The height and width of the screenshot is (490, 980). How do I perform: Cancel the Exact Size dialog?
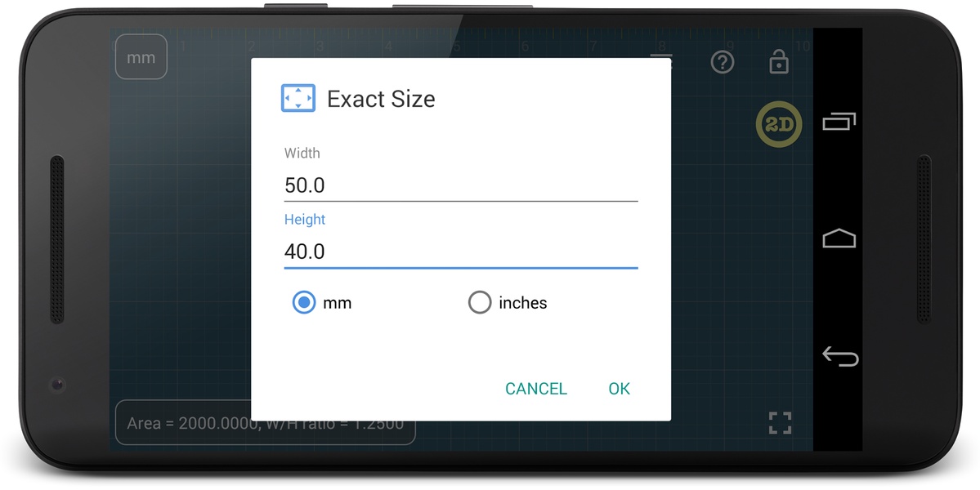[x=536, y=388]
